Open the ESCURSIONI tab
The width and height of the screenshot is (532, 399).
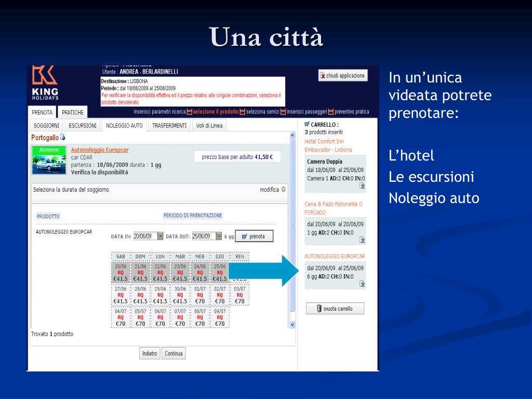click(83, 126)
